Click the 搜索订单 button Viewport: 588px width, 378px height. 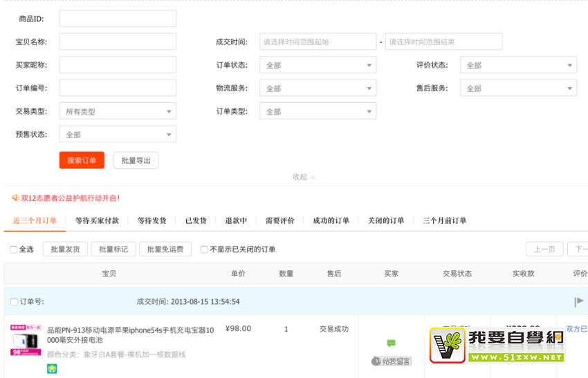pos(82,160)
